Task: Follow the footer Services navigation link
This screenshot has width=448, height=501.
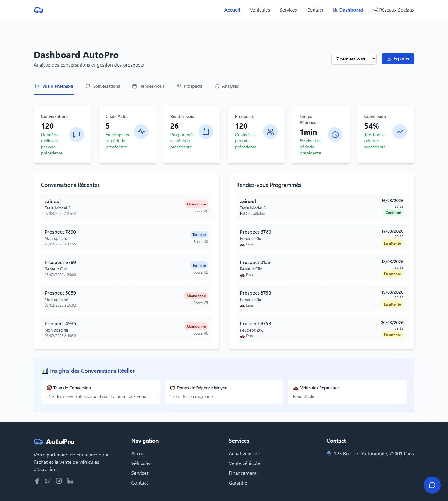Action: coord(140,473)
